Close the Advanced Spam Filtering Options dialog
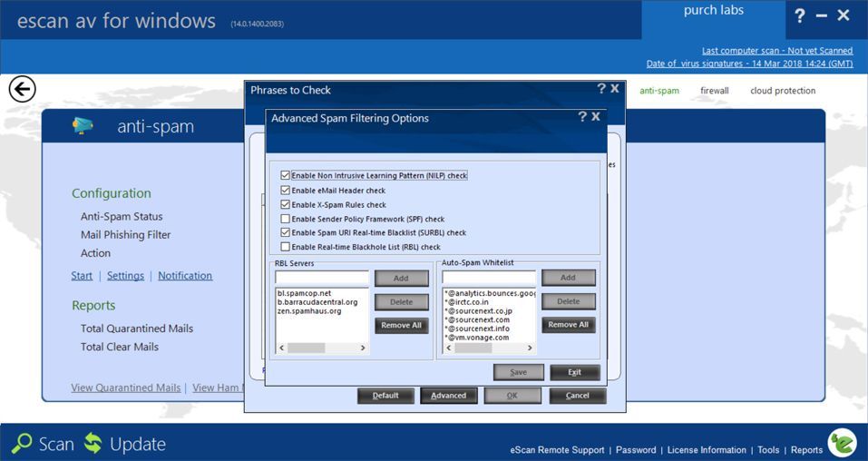This screenshot has width=868, height=461. (596, 116)
